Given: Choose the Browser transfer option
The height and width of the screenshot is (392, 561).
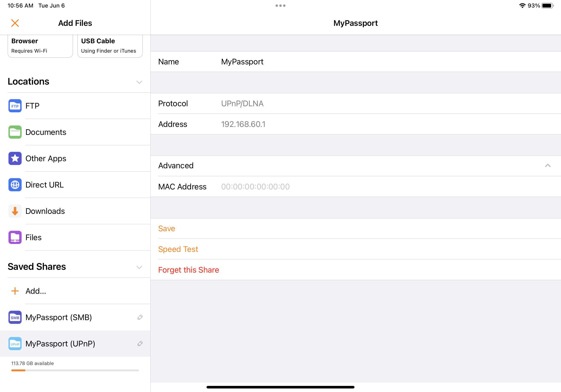Looking at the screenshot, I should pyautogui.click(x=40, y=46).
